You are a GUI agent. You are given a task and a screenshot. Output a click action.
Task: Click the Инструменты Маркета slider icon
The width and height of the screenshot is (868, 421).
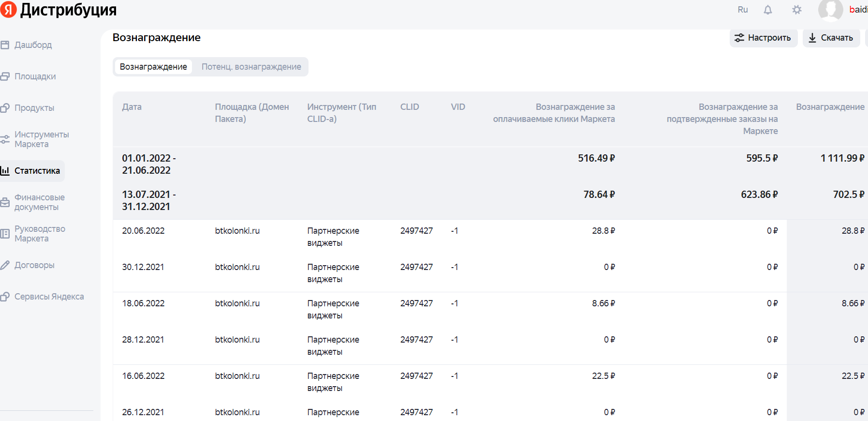(x=5, y=139)
